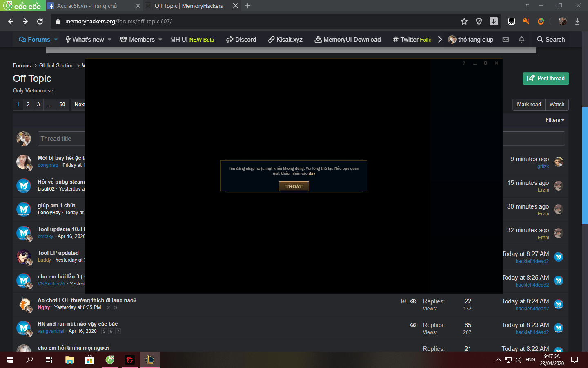Open the Cốc Cốc browser menu logo
Screen dimensions: 588x368
coord(22,6)
